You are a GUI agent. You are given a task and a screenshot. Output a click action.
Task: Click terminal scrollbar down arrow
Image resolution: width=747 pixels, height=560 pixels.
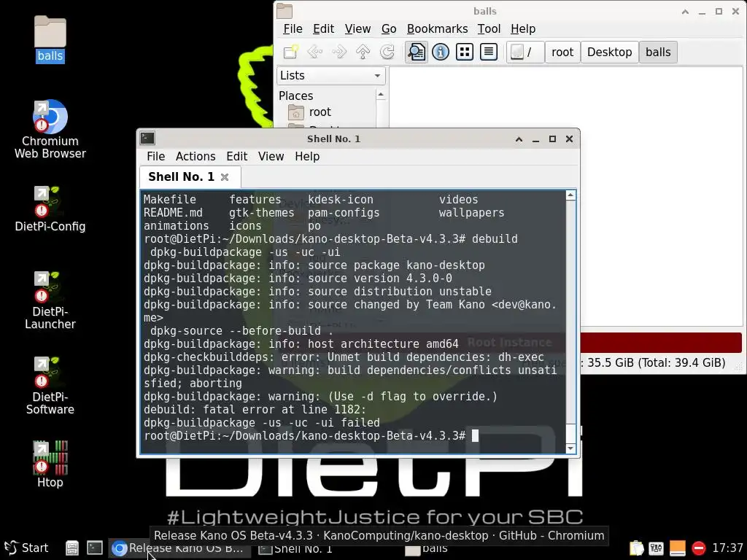click(570, 448)
